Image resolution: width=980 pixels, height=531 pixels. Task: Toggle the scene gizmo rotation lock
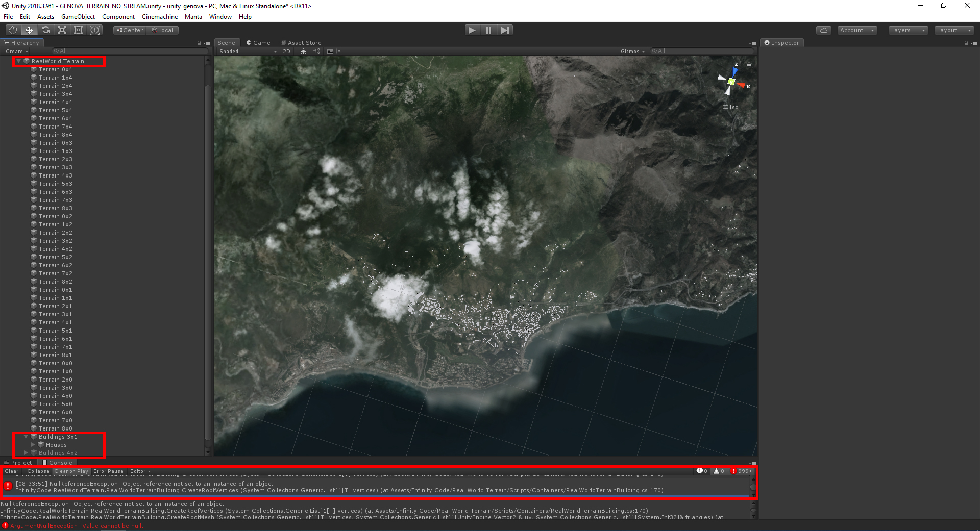749,64
